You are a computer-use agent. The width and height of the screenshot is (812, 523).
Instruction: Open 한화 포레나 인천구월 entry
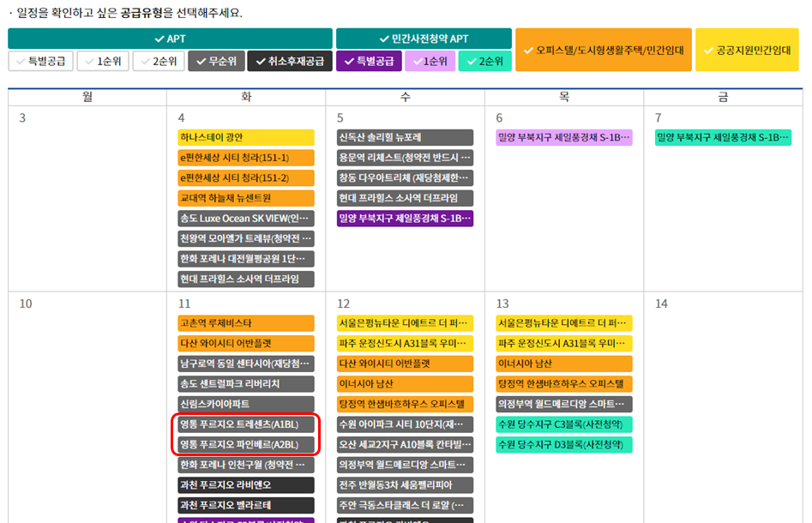246,465
